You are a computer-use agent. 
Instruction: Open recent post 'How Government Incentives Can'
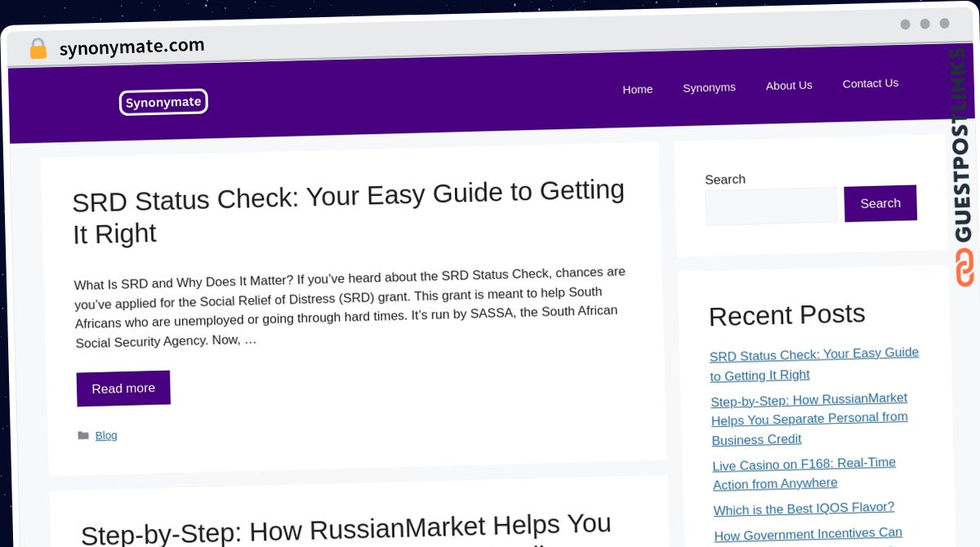point(808,534)
